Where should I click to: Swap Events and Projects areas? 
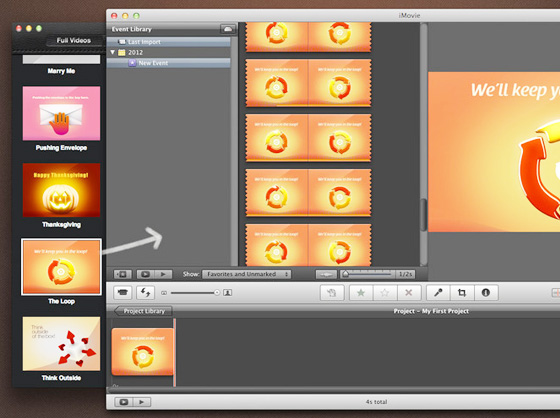[146, 293]
